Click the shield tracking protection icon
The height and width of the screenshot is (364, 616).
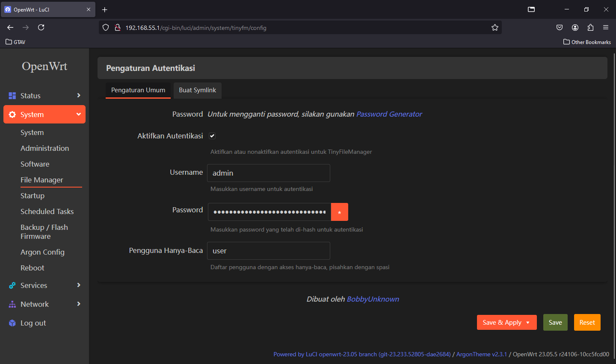click(x=106, y=27)
